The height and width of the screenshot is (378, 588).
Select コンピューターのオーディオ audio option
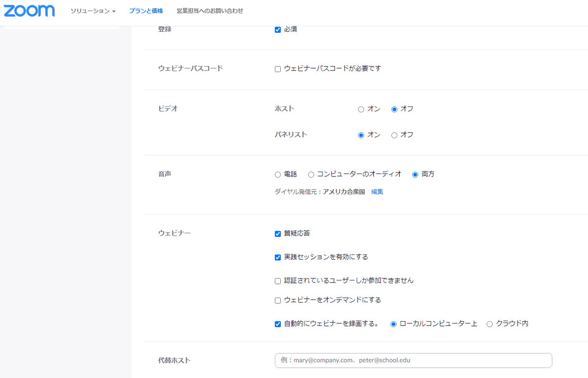311,174
